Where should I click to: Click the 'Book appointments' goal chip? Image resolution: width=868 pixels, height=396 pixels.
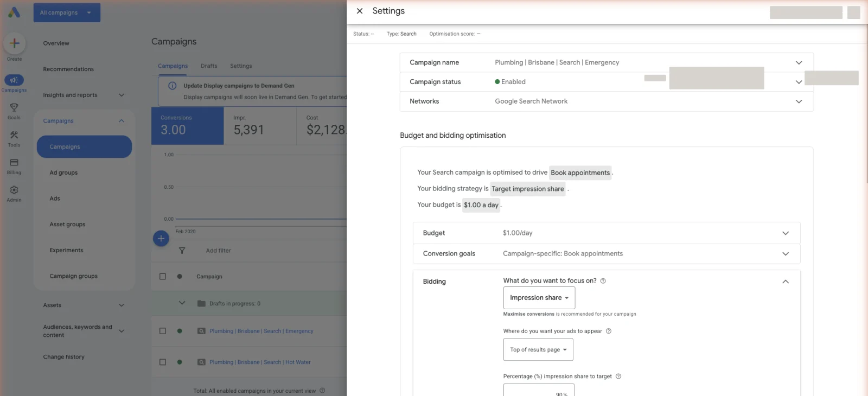(x=580, y=173)
